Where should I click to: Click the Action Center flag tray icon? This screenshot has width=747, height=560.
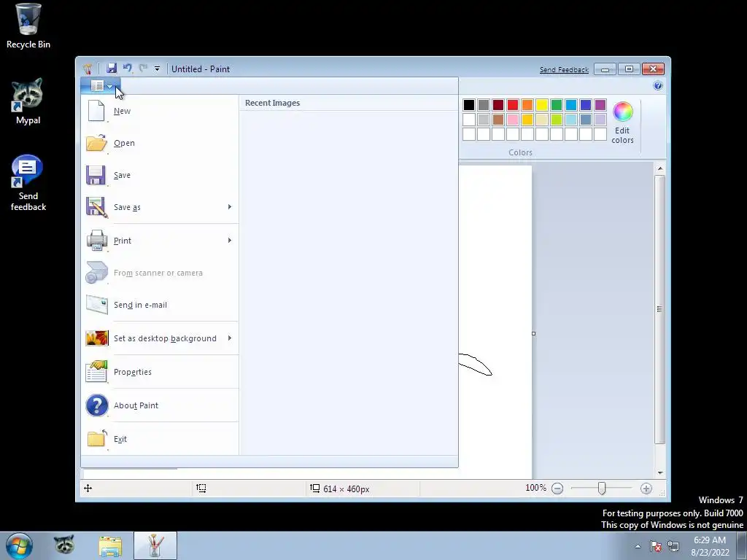[x=656, y=546]
